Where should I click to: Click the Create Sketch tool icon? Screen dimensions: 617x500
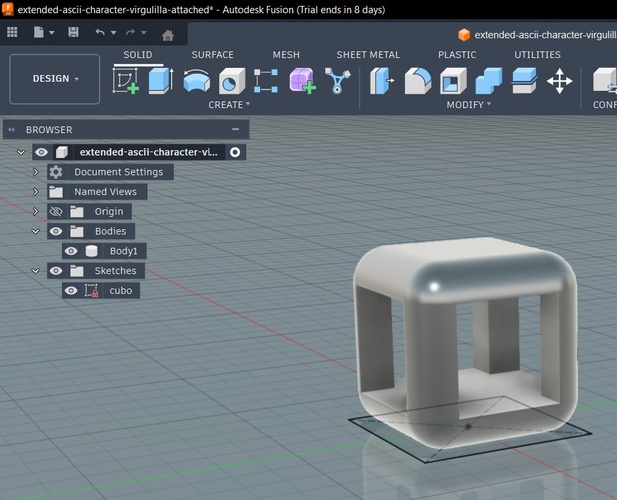(126, 81)
